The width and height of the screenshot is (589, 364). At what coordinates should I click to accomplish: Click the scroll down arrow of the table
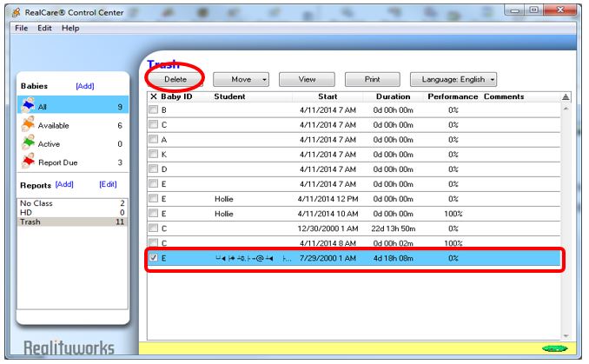(x=566, y=335)
